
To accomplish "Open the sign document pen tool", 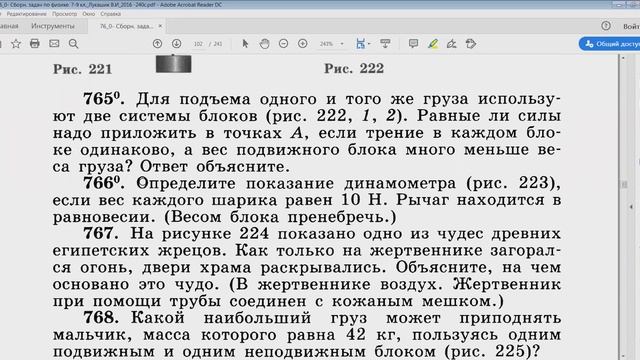I will 451,44.
